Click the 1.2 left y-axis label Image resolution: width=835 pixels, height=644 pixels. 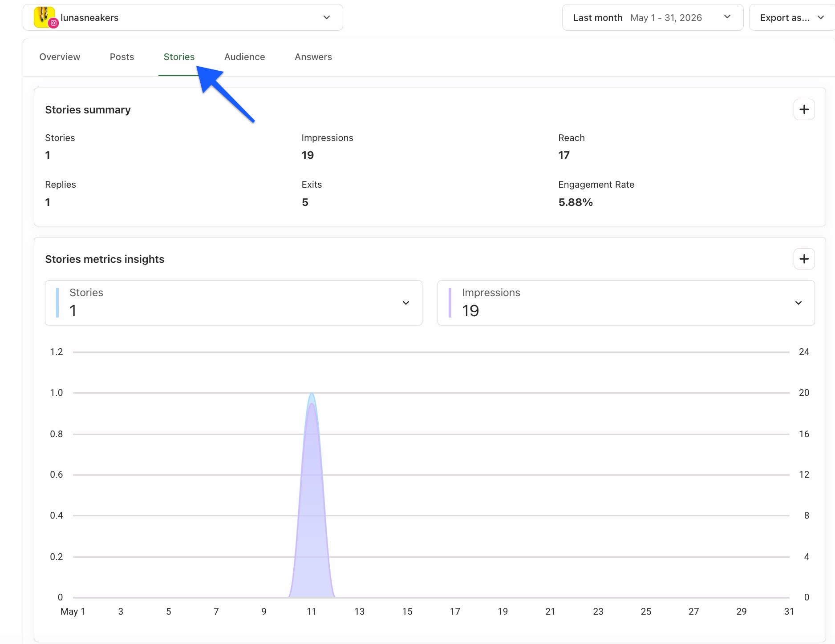coord(57,352)
